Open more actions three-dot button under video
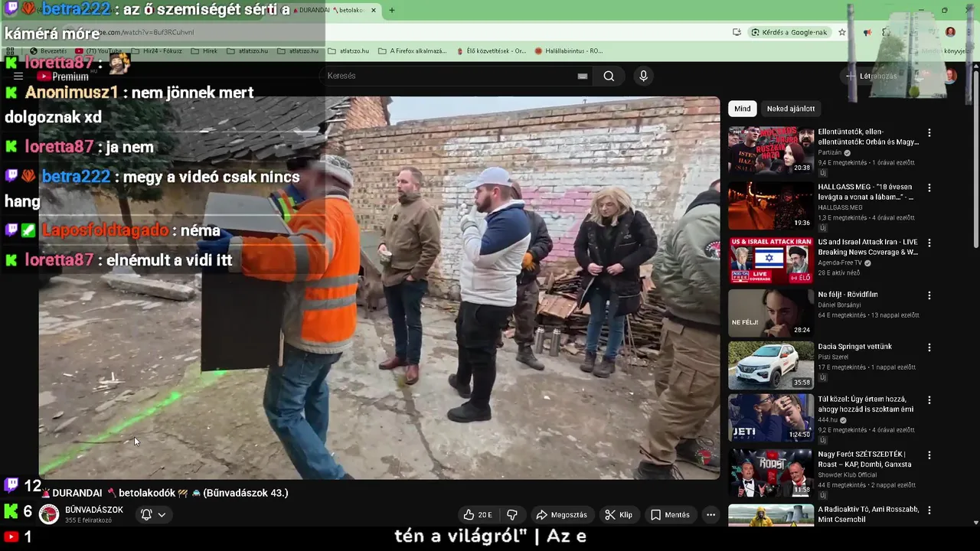The width and height of the screenshot is (980, 551). (710, 515)
